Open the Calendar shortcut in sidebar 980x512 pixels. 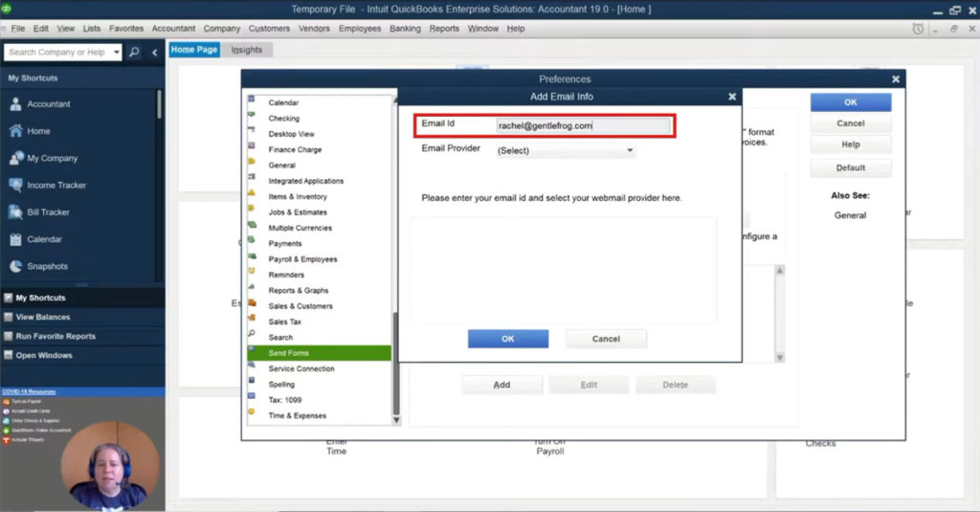(x=16, y=239)
